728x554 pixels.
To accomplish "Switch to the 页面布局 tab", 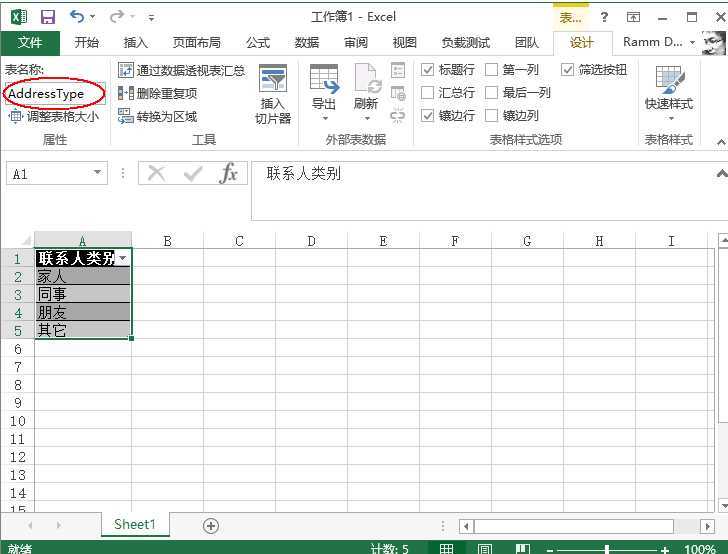I will 196,43.
